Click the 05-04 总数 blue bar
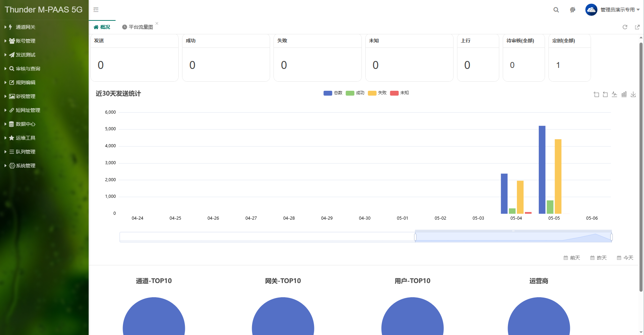 504,194
